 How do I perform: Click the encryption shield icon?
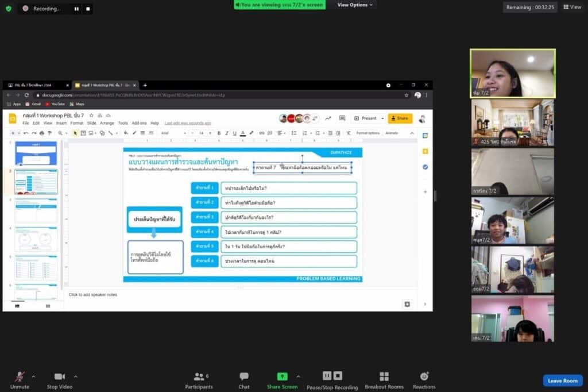9,9
